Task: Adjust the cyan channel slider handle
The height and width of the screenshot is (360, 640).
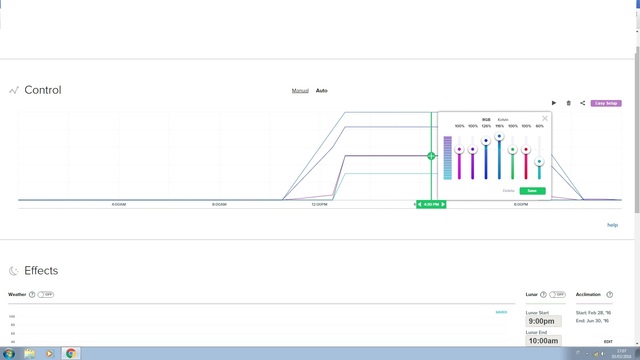Action: tap(539, 162)
